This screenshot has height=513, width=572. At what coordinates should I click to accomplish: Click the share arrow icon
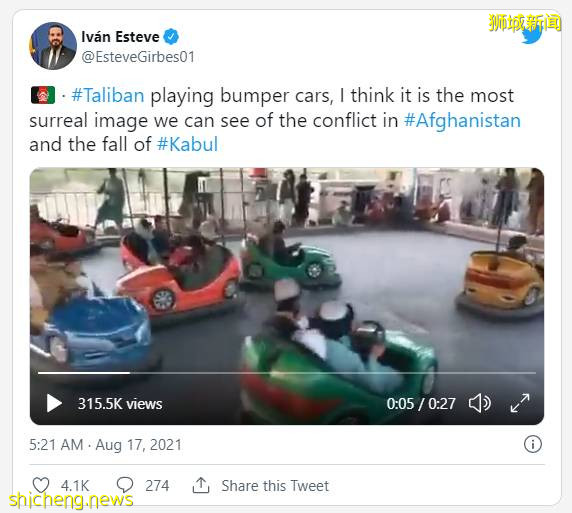pyautogui.click(x=201, y=485)
